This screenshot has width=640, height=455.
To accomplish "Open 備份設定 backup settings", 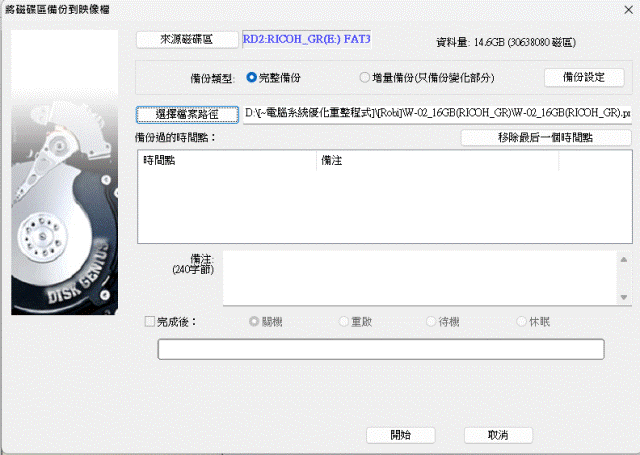I will 584,77.
